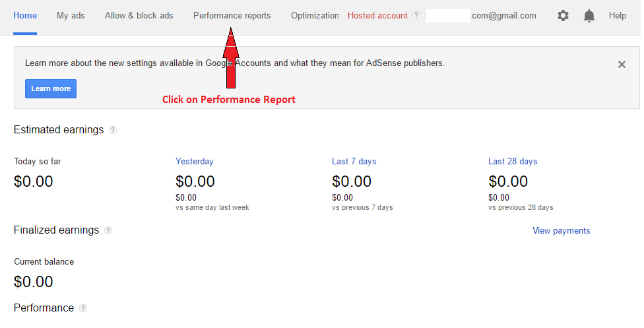Image resolution: width=644 pixels, height=328 pixels.
Task: Open the notifications bell icon
Action: point(589,16)
